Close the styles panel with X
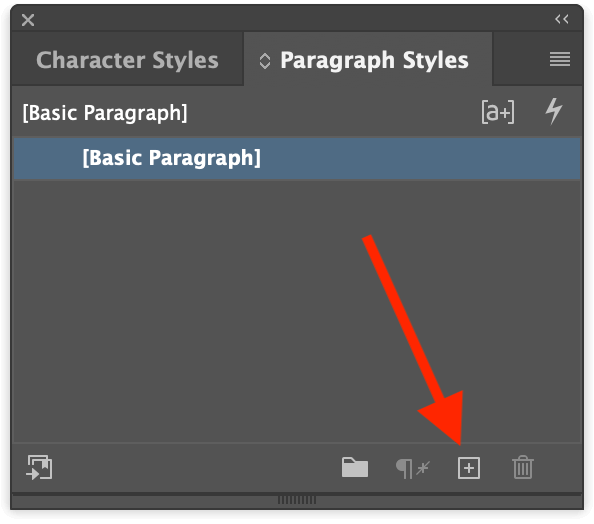This screenshot has width=594, height=524. point(28,20)
